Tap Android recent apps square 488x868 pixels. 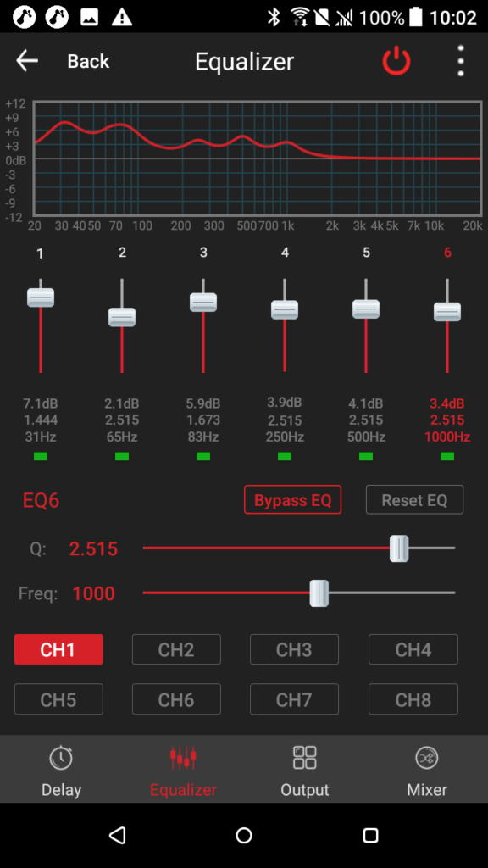tap(370, 835)
